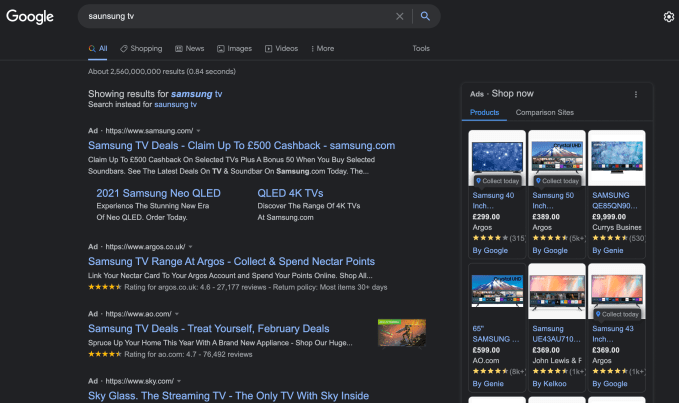Click the Argos ad star rating line
Viewport: 679px width, 403px height.
[238, 287]
